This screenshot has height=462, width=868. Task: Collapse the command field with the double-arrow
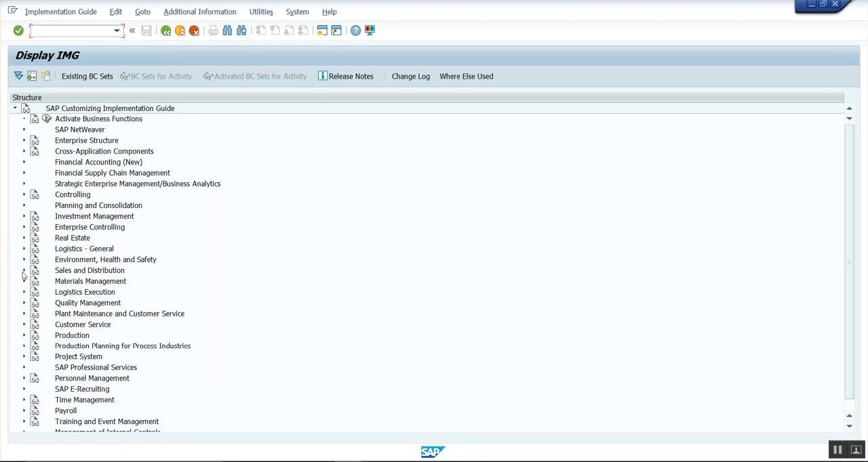(x=132, y=30)
